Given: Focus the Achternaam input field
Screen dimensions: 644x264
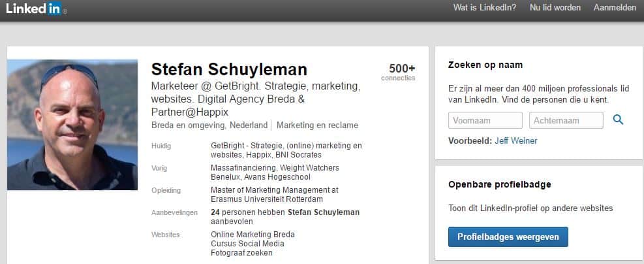Looking at the screenshot, I should [566, 120].
